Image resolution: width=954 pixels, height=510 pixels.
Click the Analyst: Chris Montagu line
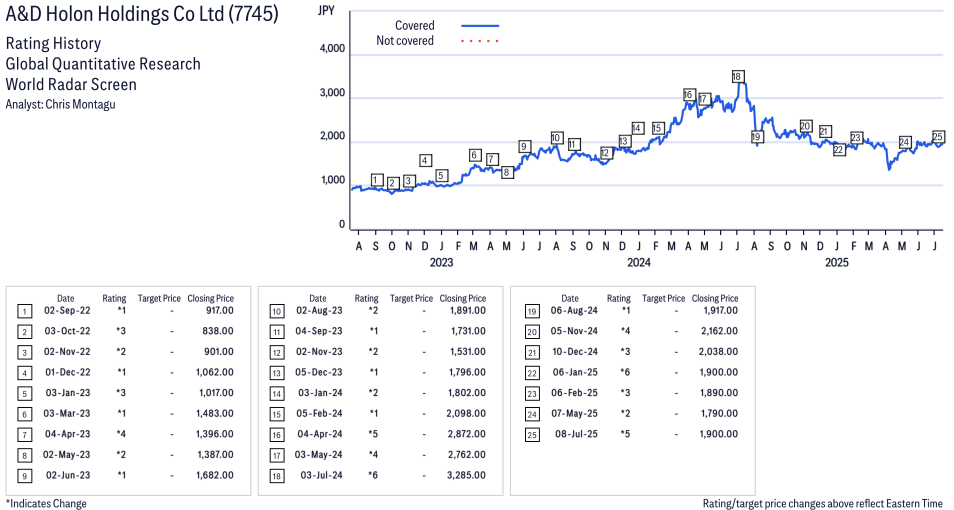coord(60,104)
